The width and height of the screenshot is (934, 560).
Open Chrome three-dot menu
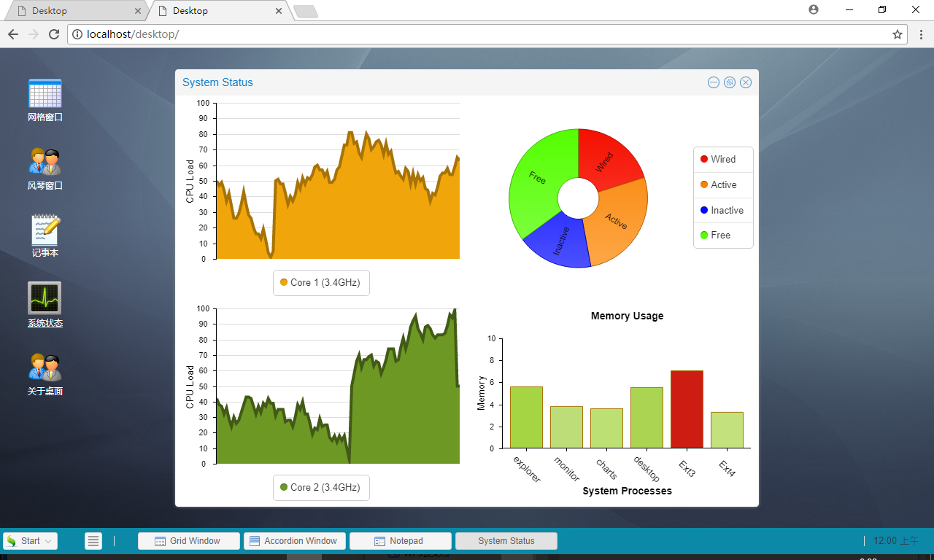click(921, 34)
